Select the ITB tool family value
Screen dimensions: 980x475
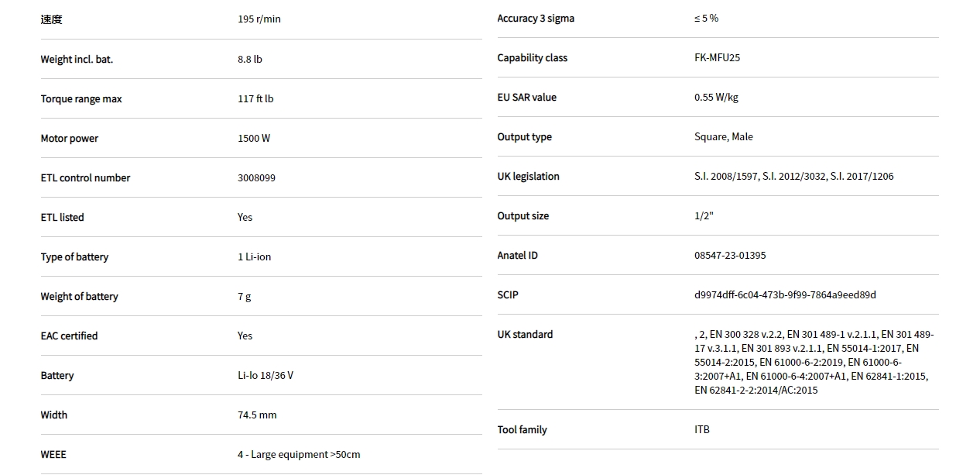click(702, 430)
